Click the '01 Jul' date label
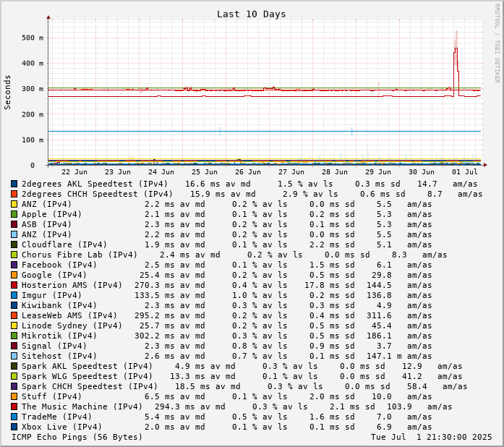The image size is (504, 447). [x=465, y=172]
